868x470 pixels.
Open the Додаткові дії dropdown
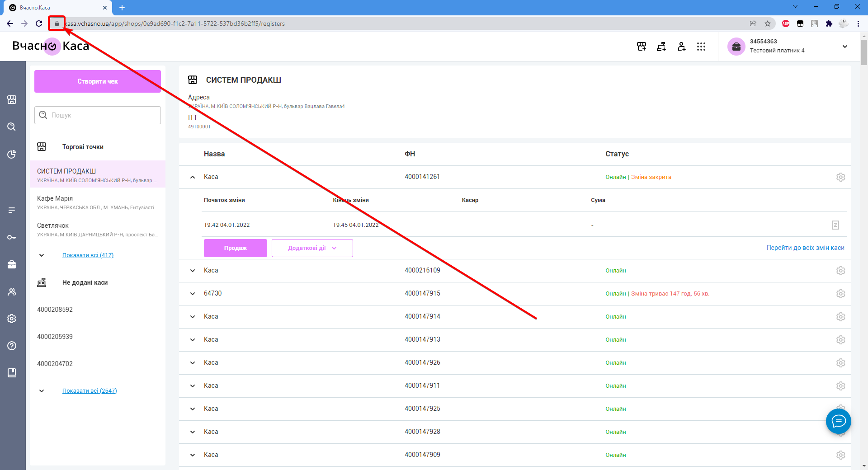coord(312,248)
